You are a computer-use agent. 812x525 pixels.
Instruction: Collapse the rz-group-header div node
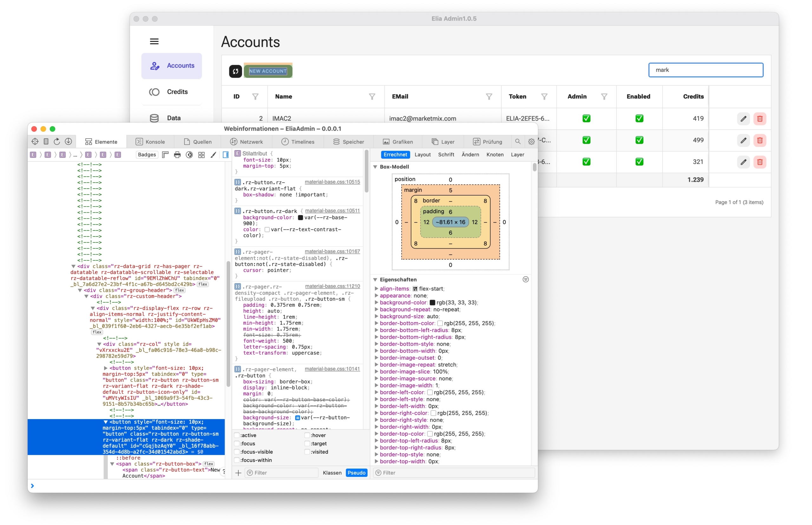[80, 290]
